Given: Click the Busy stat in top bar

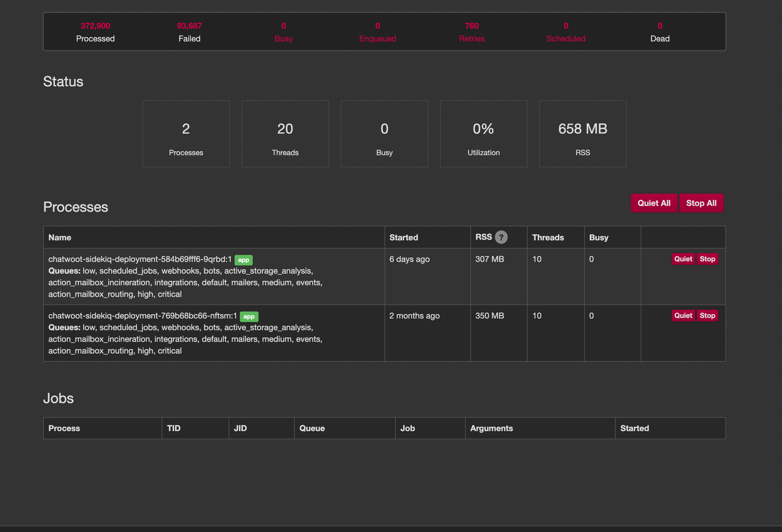Looking at the screenshot, I should (283, 32).
